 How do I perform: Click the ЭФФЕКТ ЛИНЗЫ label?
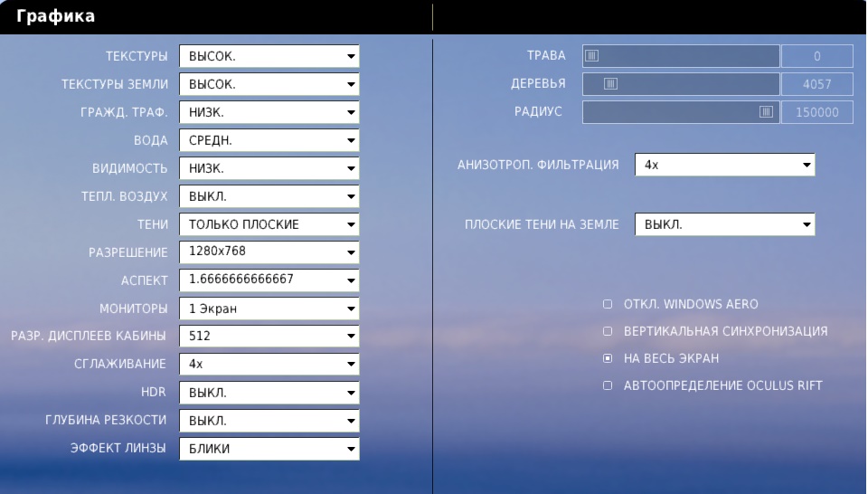tap(118, 448)
